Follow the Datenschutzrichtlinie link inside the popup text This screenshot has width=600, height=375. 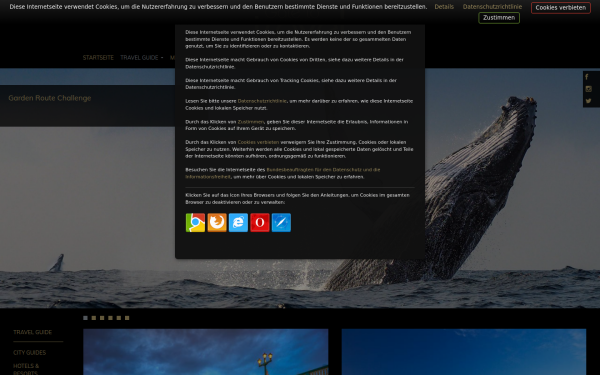(262, 101)
